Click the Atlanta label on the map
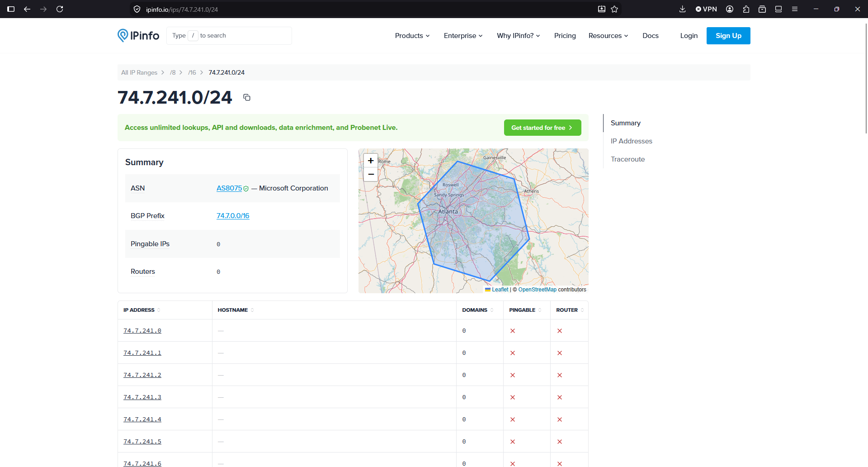The width and height of the screenshot is (868, 467). pos(448,211)
